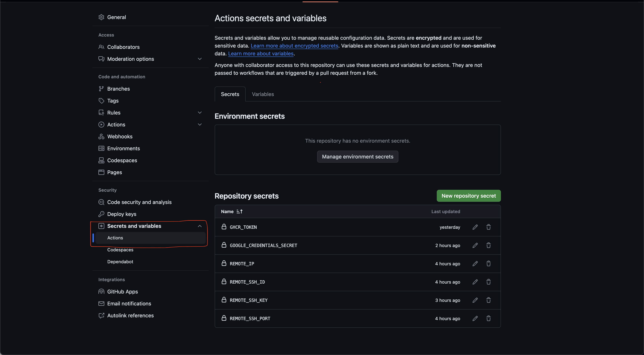Toggle Name column sort order arrow
This screenshot has width=644, height=355.
pyautogui.click(x=239, y=211)
